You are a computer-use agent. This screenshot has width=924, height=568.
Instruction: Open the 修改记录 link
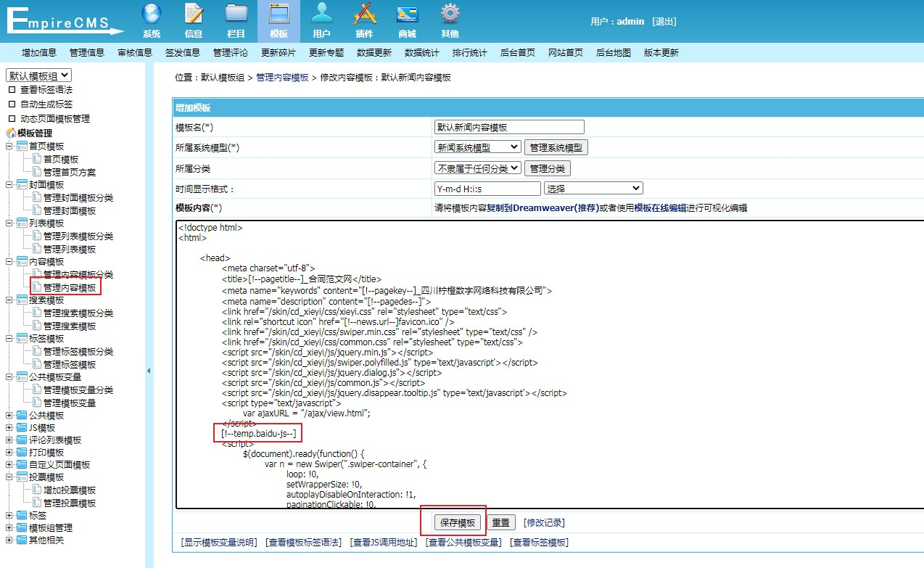544,522
